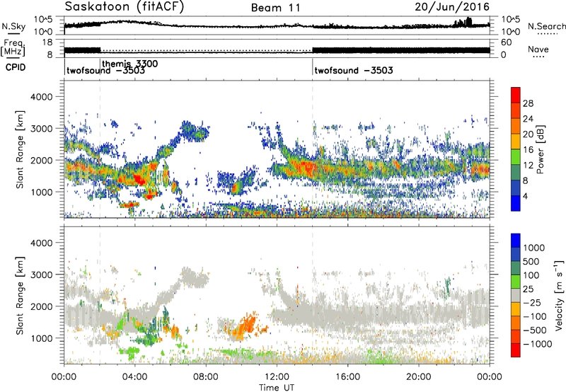Viewport: 566px width, 392px height.
Task: Click the gray segment of the Velocity colorbar
Action: point(516,296)
